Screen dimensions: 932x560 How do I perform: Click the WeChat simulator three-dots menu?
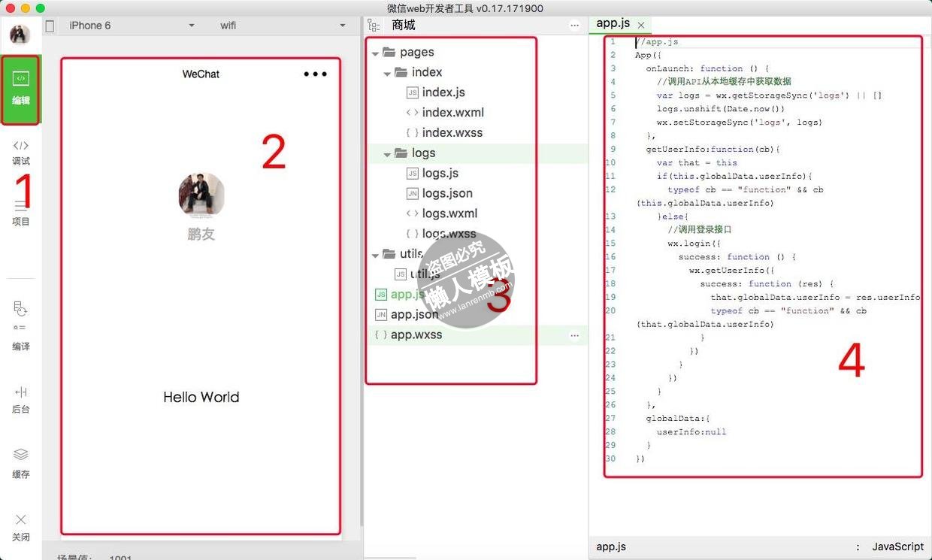(x=315, y=74)
